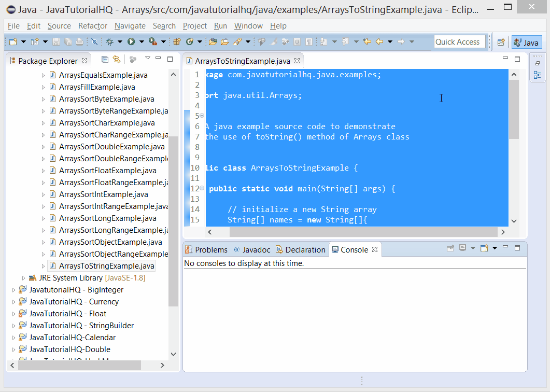Click the Quick Access field

point(459,41)
